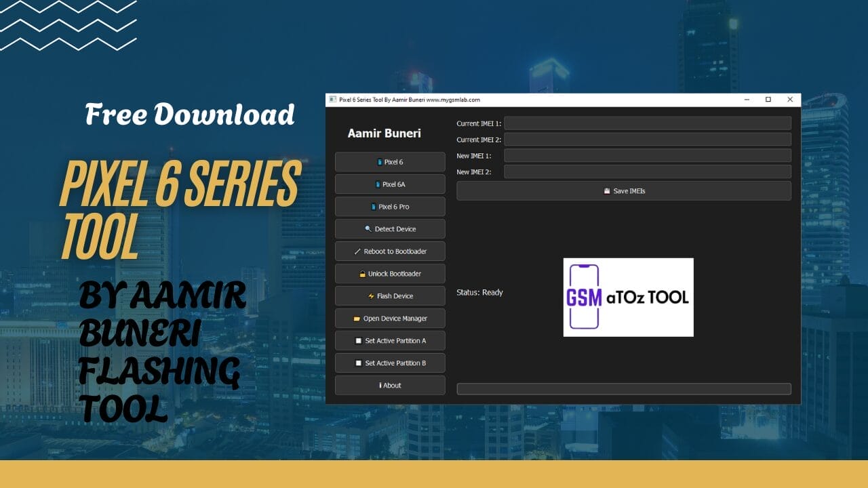Click the padlock icon on Unlock Bootloader
This screenshot has width=868, height=488.
[362, 273]
